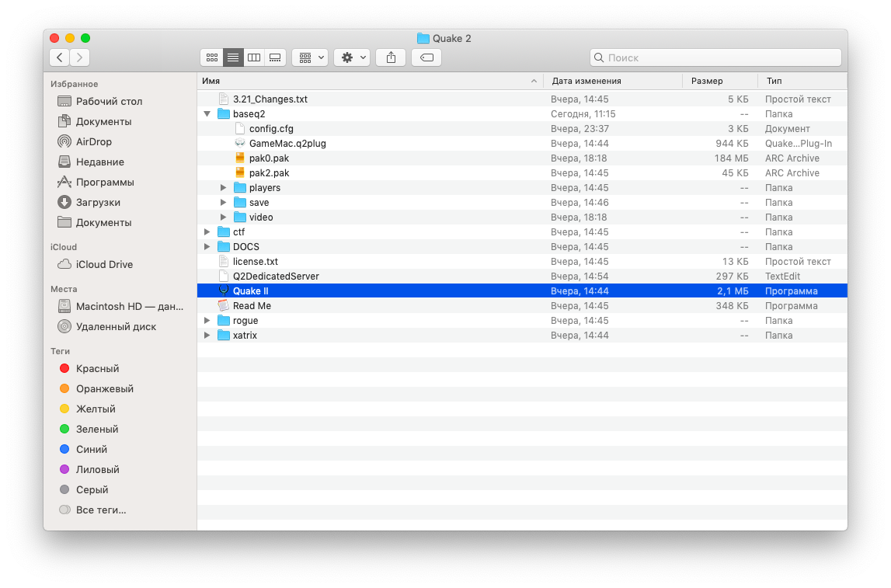Select the GameMac.q2plug file icon
This screenshot has width=891, height=588.
[240, 143]
